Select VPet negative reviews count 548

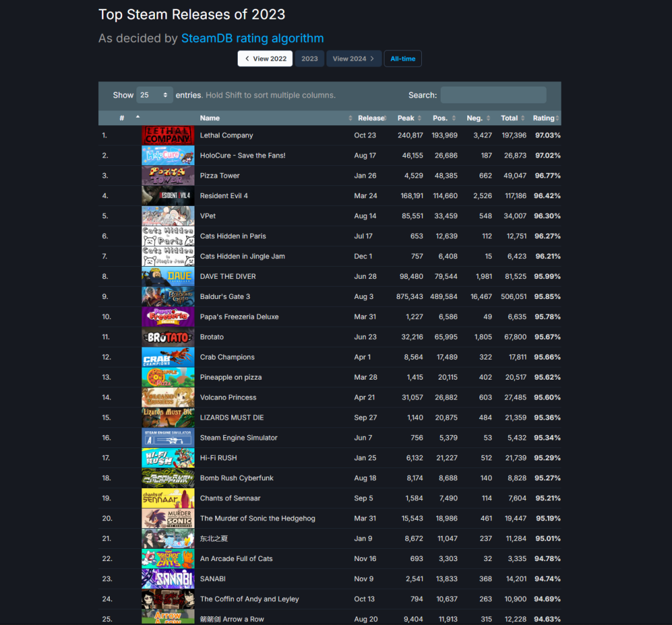485,216
